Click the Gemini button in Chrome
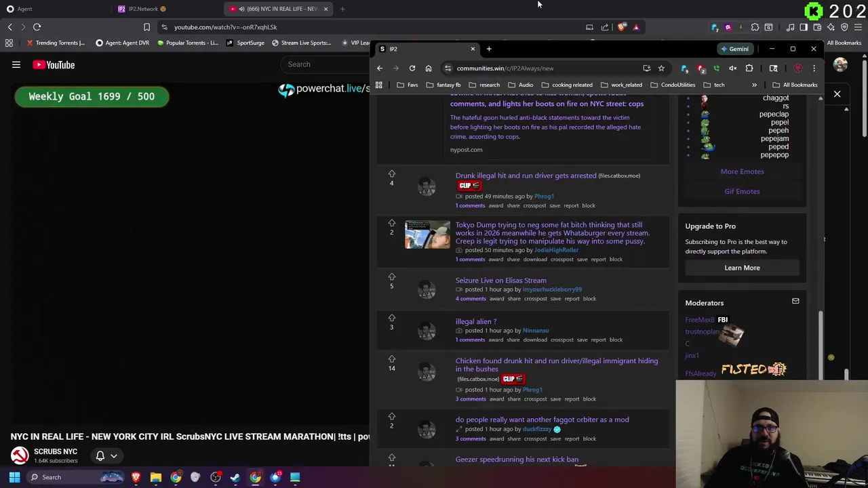Screen dimensions: 868x488 coord(734,49)
